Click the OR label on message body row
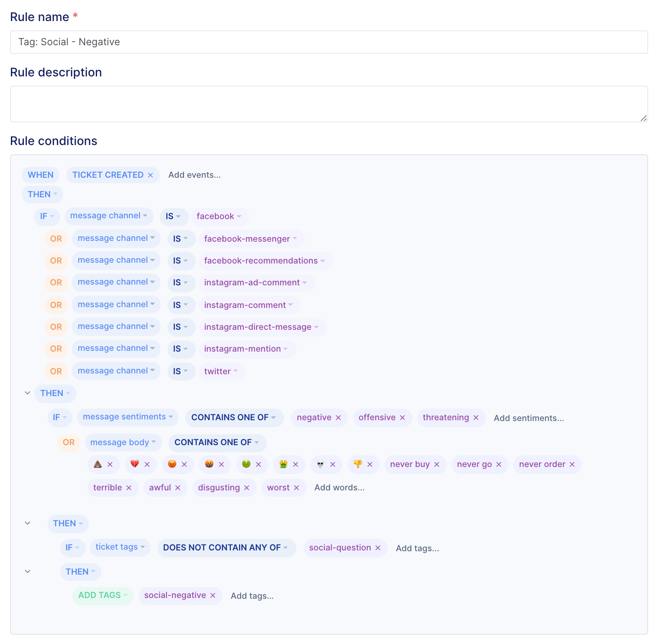 (x=69, y=442)
